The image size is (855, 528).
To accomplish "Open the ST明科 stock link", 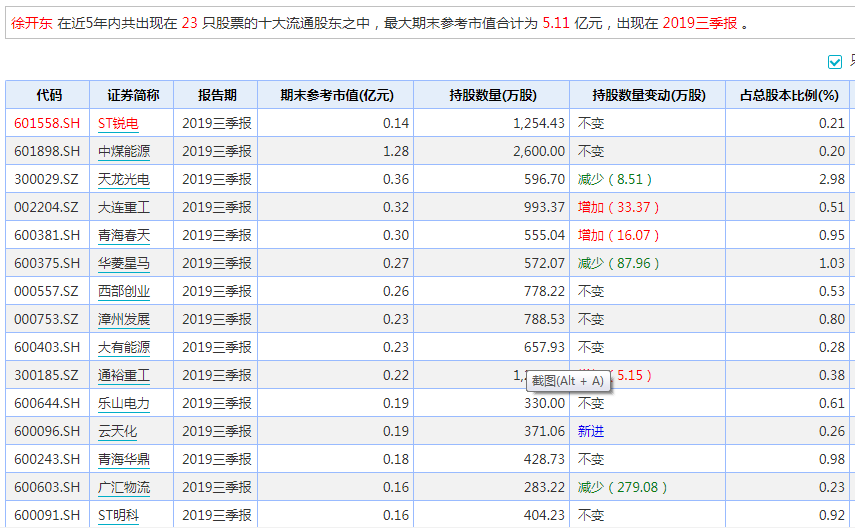I will [x=118, y=515].
